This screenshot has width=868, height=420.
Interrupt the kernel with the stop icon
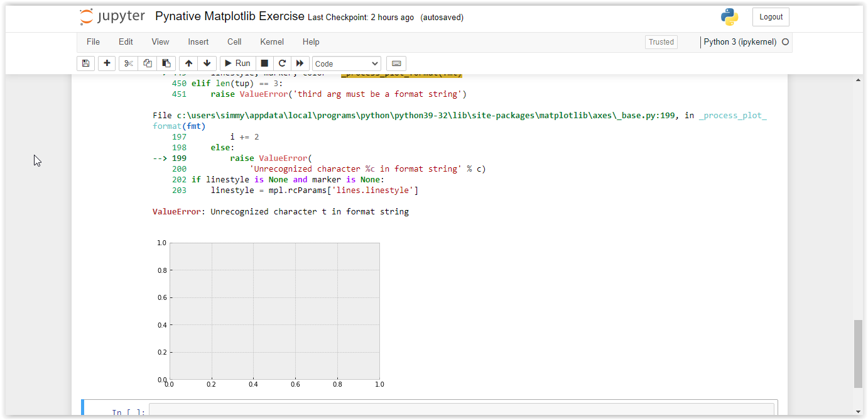(264, 63)
